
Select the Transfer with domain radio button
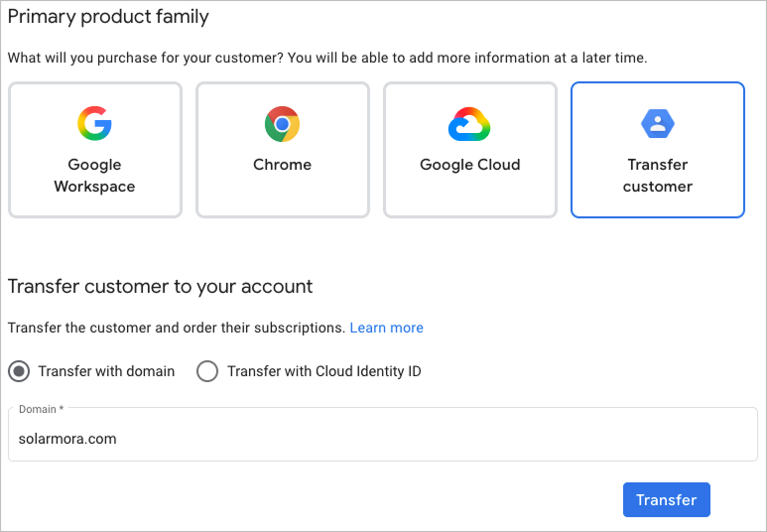(19, 371)
